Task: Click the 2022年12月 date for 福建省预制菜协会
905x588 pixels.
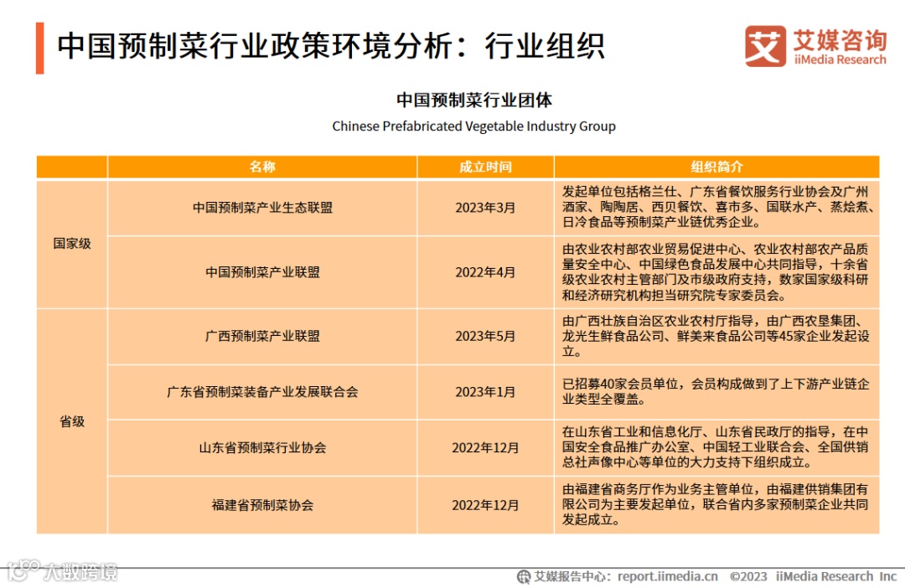Action: 485,505
